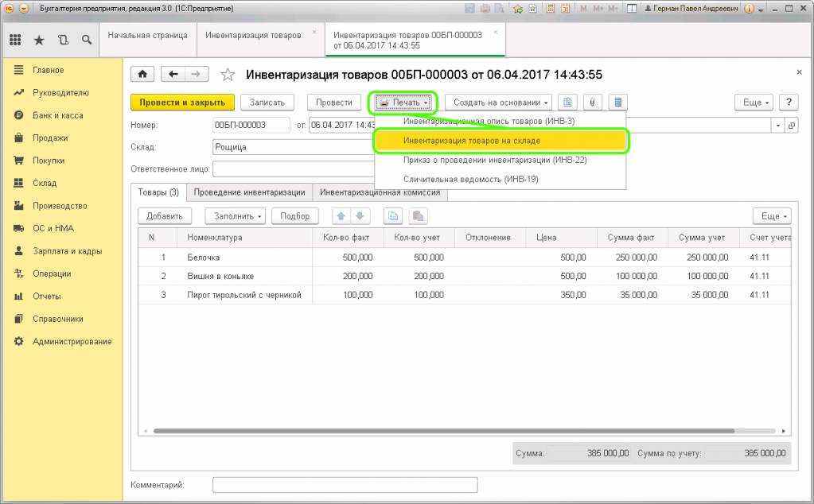Image resolution: width=814 pixels, height=504 pixels.
Task: Click the table's horizontal scrollbar
Action: [x=444, y=431]
